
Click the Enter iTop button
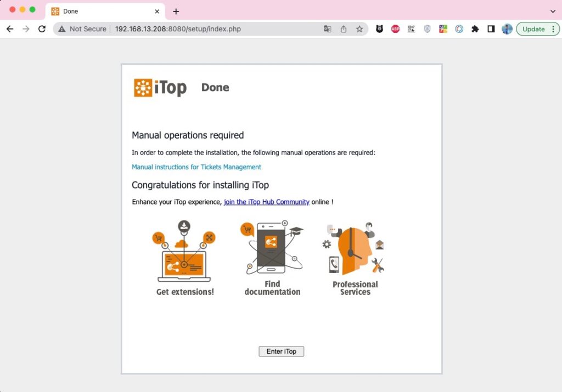282,351
